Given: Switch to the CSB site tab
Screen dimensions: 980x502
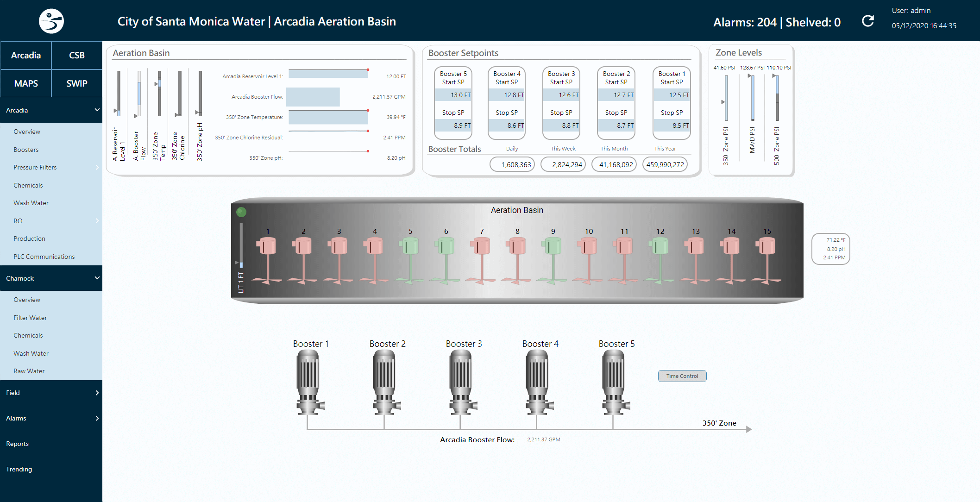Looking at the screenshot, I should click(x=77, y=56).
